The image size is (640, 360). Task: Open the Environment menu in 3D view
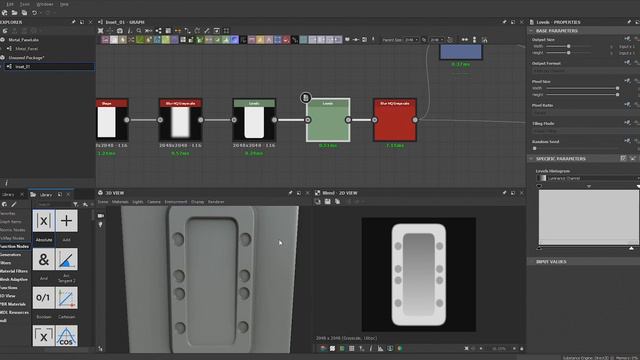(176, 202)
